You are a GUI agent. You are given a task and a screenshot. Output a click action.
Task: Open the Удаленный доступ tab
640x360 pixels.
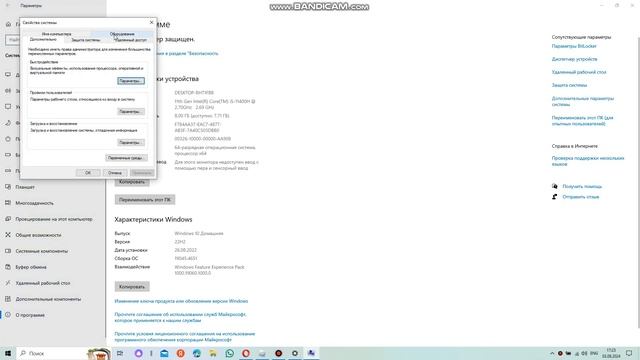tap(131, 40)
